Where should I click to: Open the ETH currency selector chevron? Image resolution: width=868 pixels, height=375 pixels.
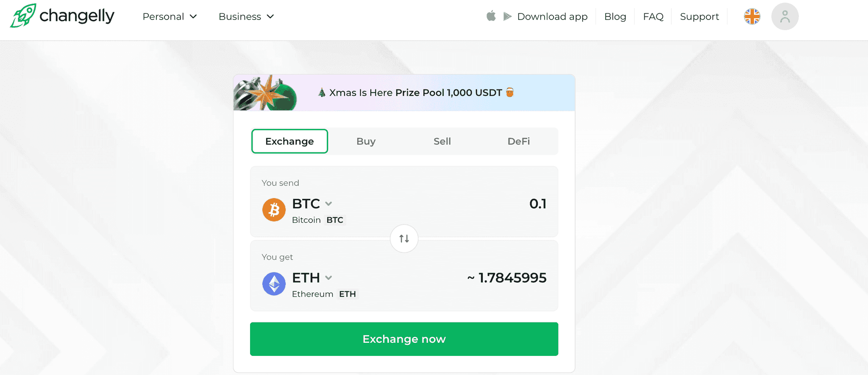(x=328, y=278)
